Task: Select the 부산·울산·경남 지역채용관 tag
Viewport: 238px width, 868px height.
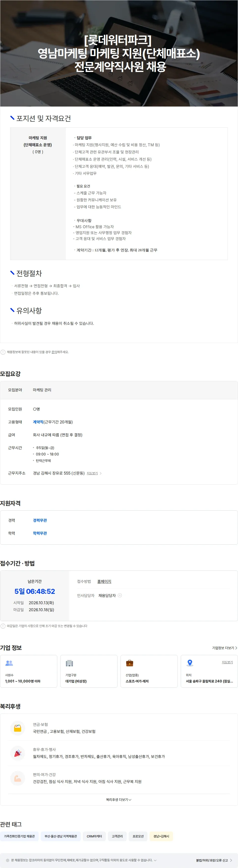Action: point(60,836)
